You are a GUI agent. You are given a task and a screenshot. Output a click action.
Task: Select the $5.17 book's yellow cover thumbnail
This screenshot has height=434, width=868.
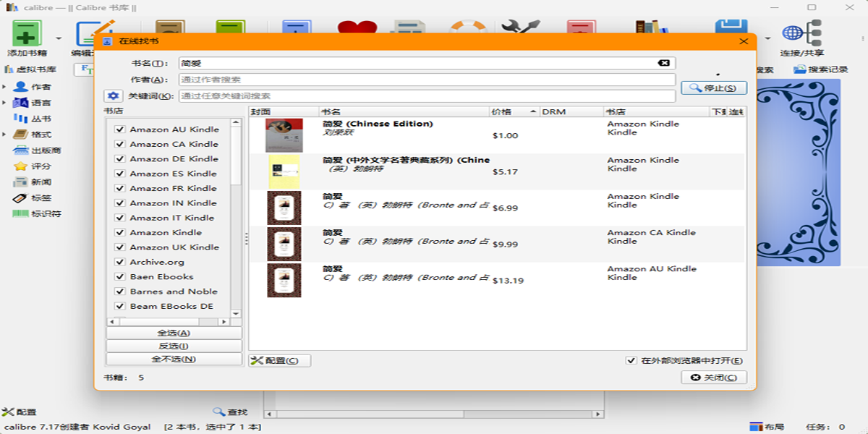coord(284,171)
